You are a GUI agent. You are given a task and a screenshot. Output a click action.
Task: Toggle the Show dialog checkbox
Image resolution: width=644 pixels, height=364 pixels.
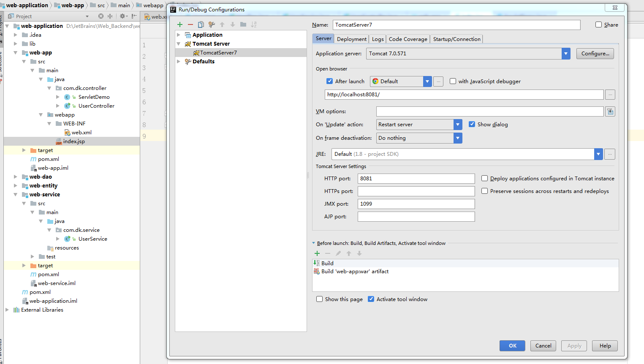click(472, 124)
